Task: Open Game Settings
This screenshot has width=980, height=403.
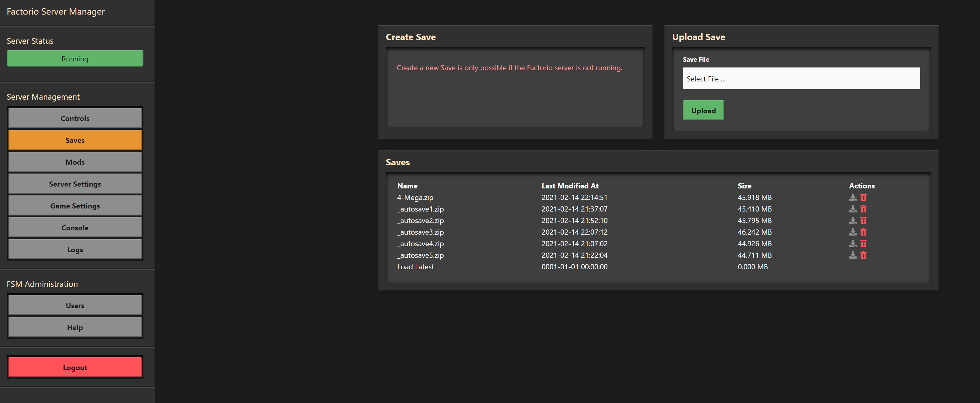Action: coord(75,206)
